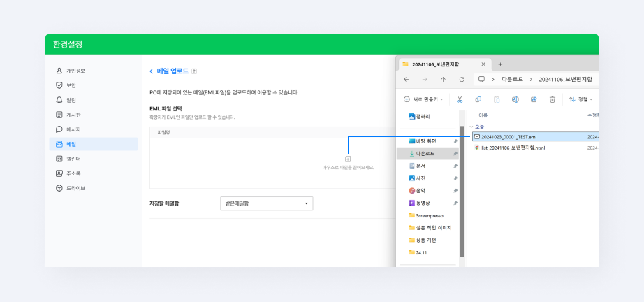Open 저장할 메일함 dropdown showing 받은메일함
The image size is (644, 302).
pyautogui.click(x=267, y=203)
